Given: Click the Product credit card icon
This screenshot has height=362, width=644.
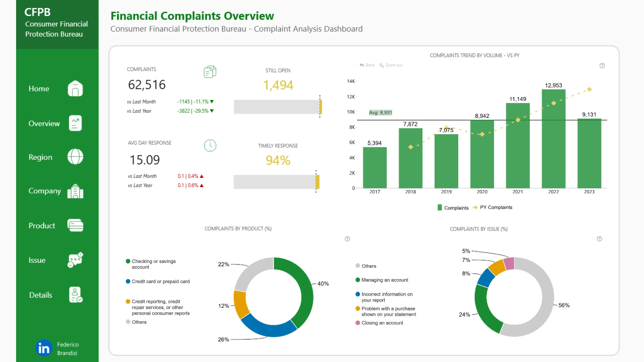Looking at the screenshot, I should [75, 225].
